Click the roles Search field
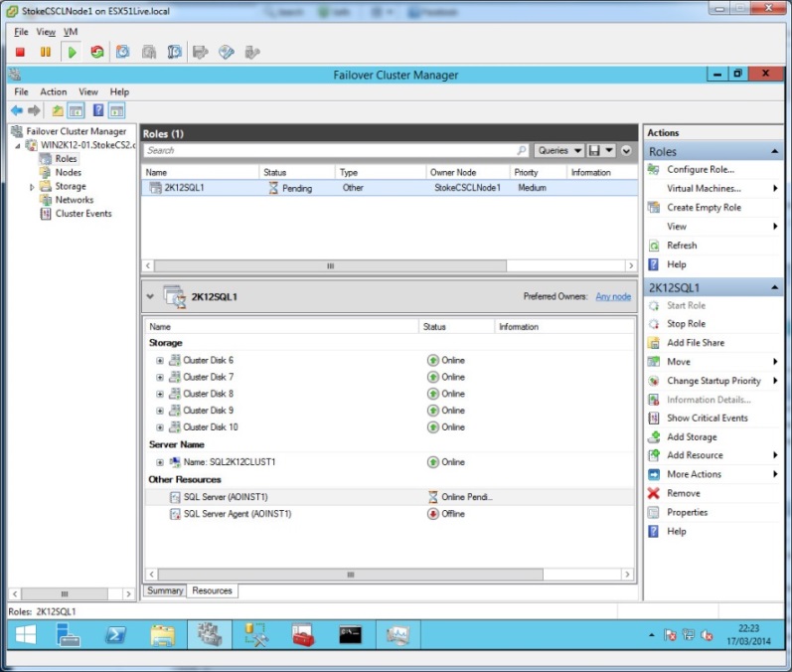This screenshot has width=792, height=672. coord(337,150)
